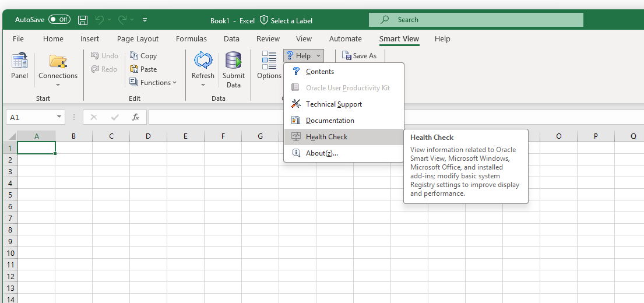Open Documentation from the Help menu
Screen dimensions: 644x303
330,121
